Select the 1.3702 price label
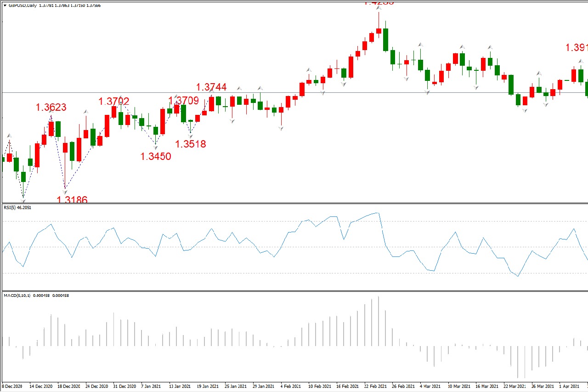The height and width of the screenshot is (392, 588). pyautogui.click(x=113, y=102)
